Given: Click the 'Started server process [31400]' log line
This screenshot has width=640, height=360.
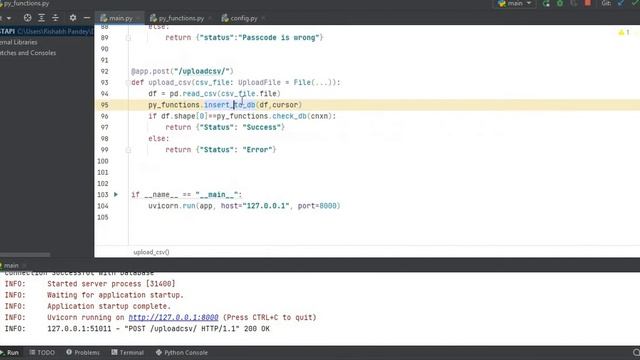Looking at the screenshot, I should pyautogui.click(x=111, y=284).
